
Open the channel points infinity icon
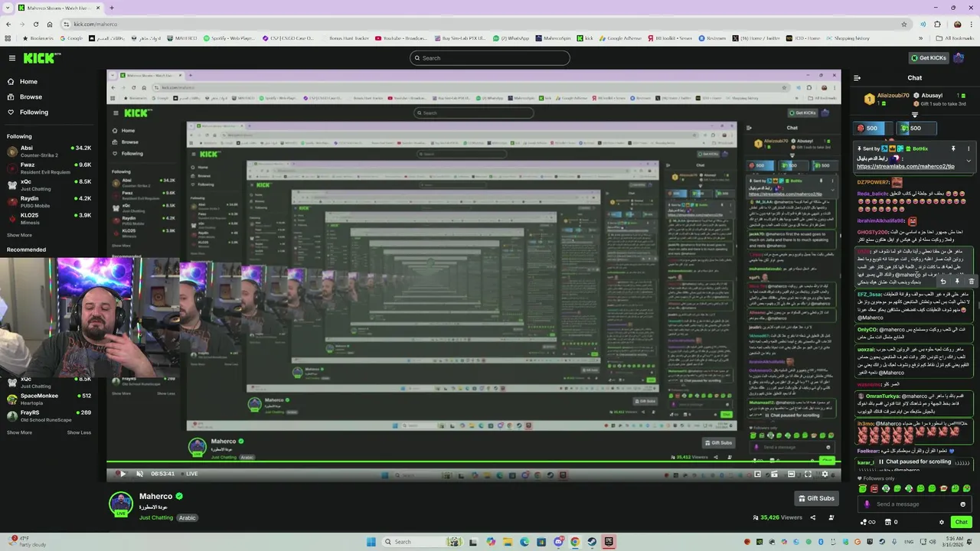click(868, 522)
